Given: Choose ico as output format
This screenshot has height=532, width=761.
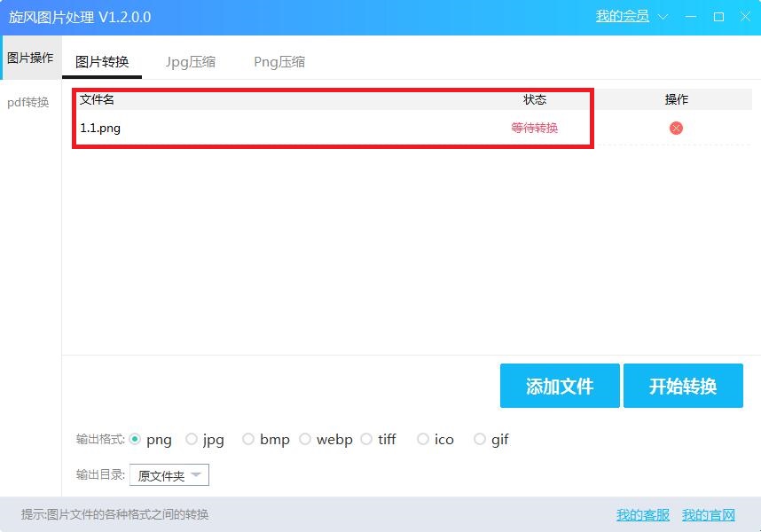Looking at the screenshot, I should point(423,439).
